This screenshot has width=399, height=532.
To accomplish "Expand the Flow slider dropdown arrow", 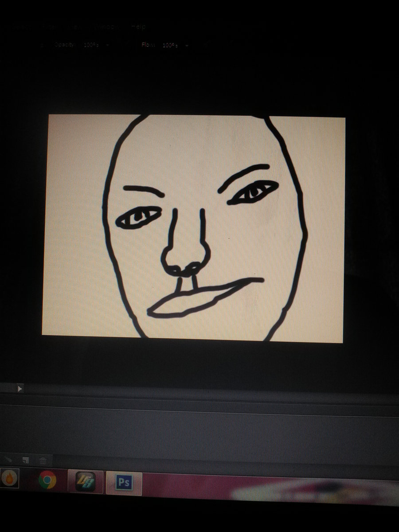I will 187,46.
